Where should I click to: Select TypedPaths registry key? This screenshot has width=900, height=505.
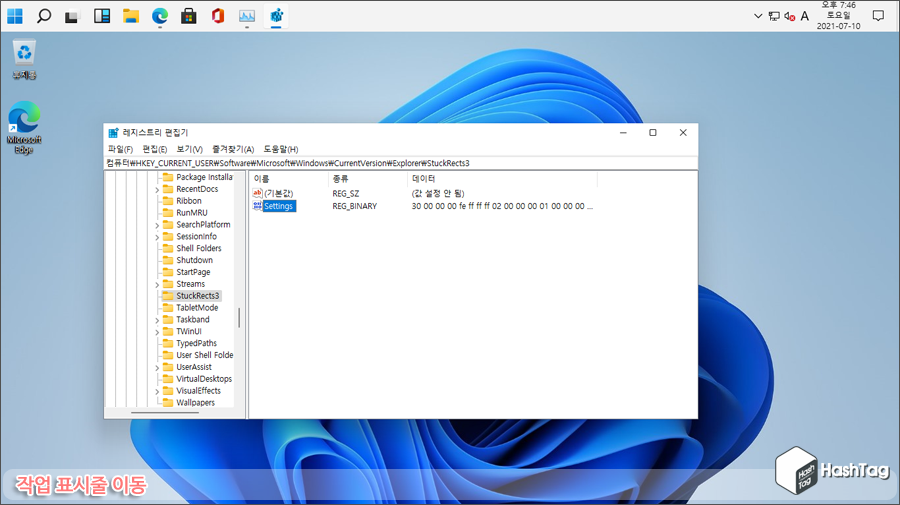[x=196, y=343]
